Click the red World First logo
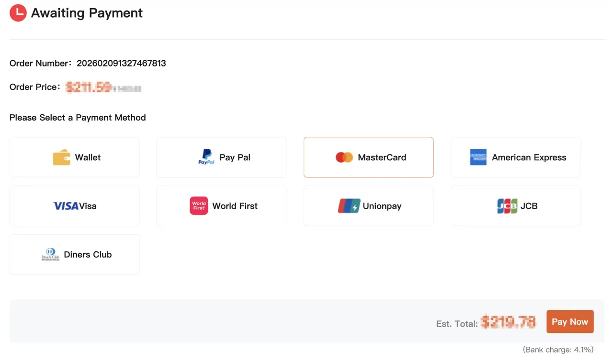 point(199,206)
